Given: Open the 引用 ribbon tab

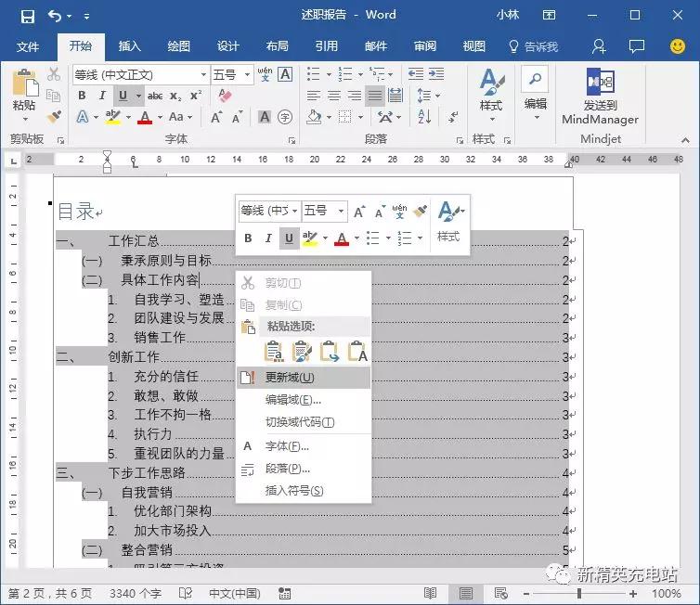Looking at the screenshot, I should [327, 46].
